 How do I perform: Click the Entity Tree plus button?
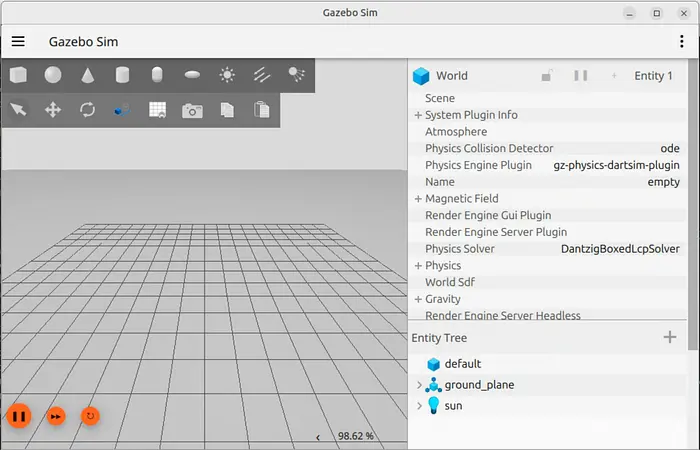click(670, 338)
